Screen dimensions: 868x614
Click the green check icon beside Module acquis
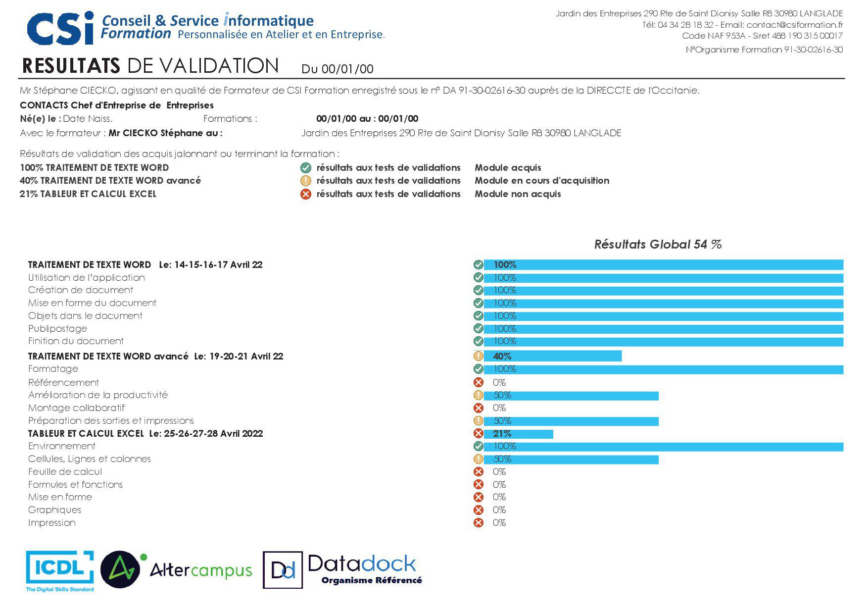pyautogui.click(x=306, y=168)
